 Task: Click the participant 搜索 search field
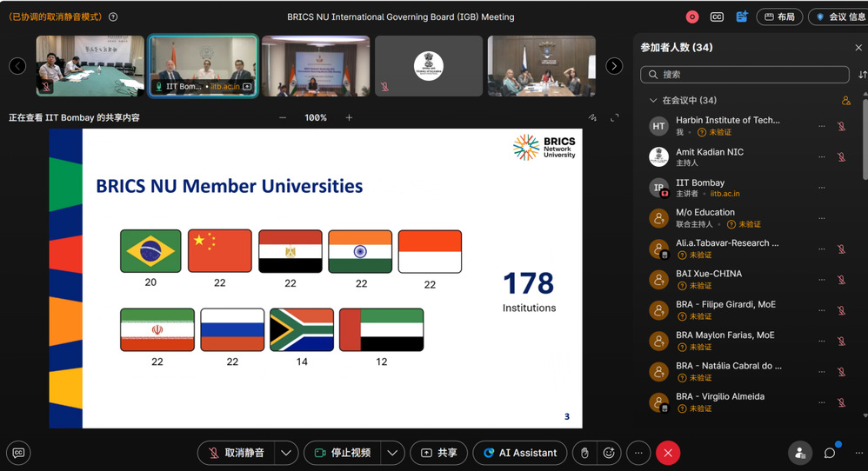point(744,75)
